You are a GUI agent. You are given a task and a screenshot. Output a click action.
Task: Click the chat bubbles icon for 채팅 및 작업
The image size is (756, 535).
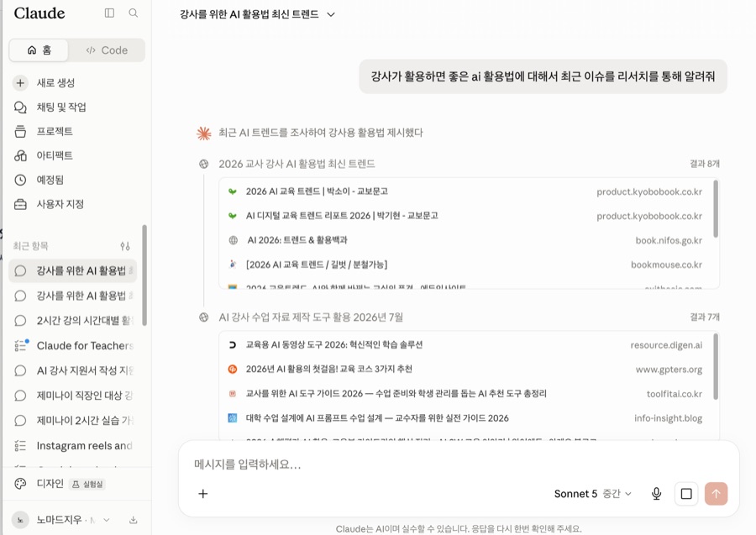(x=20, y=107)
